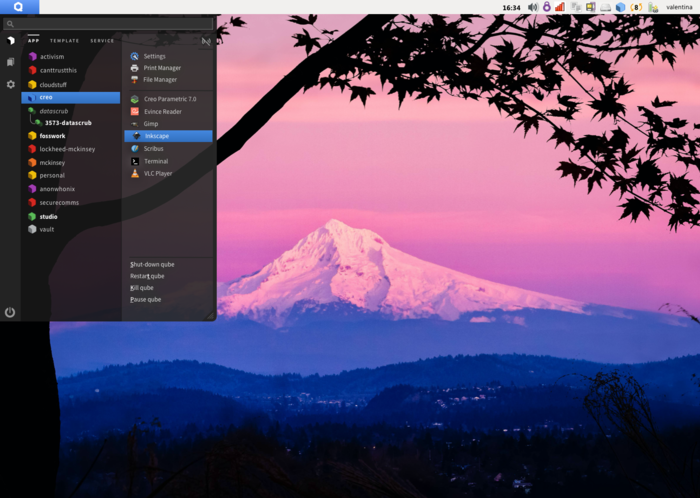Click Kill qube
The height and width of the screenshot is (498, 700).
pos(142,288)
